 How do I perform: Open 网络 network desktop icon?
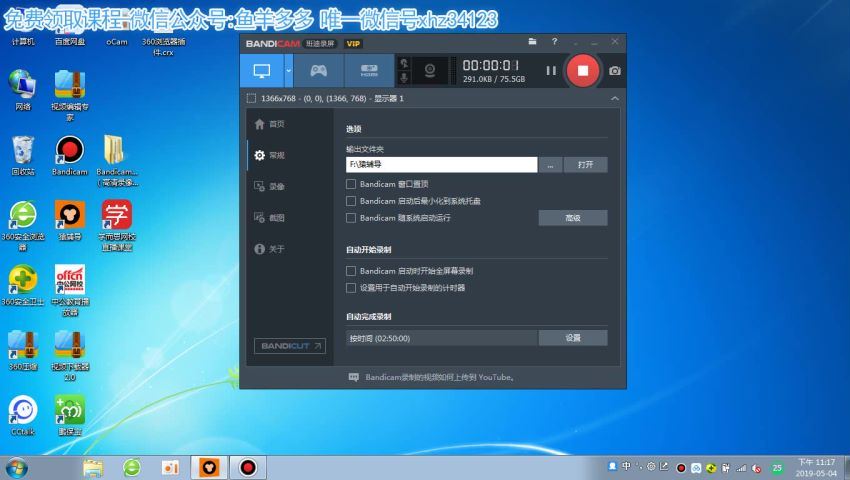(23, 90)
